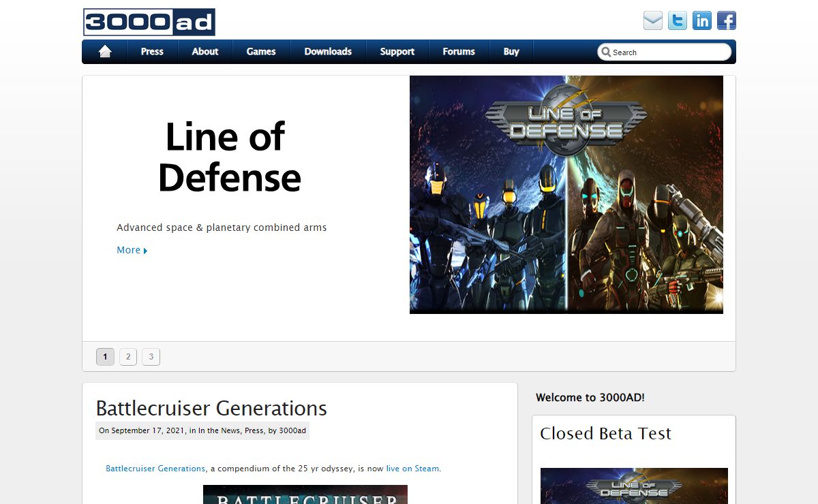Follow the Battlecruiser Generations text link
818x504 pixels.
pos(155,469)
